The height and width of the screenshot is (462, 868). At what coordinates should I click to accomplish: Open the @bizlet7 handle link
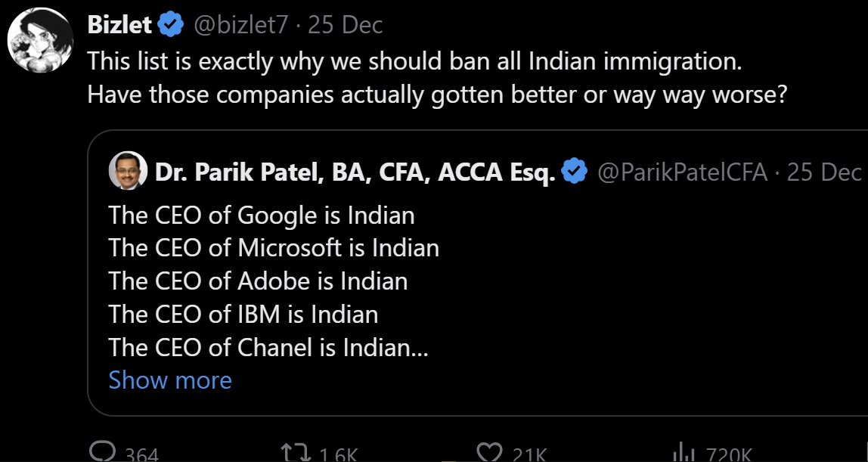tap(239, 26)
